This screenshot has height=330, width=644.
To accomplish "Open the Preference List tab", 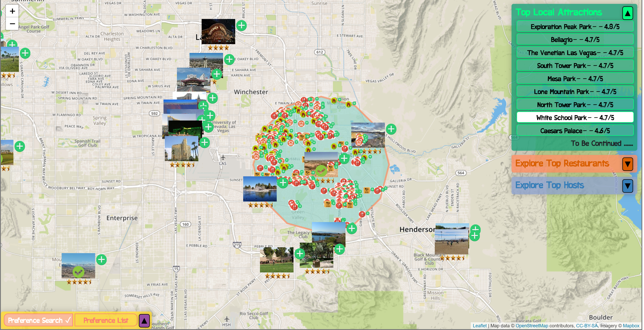I will click(x=106, y=320).
